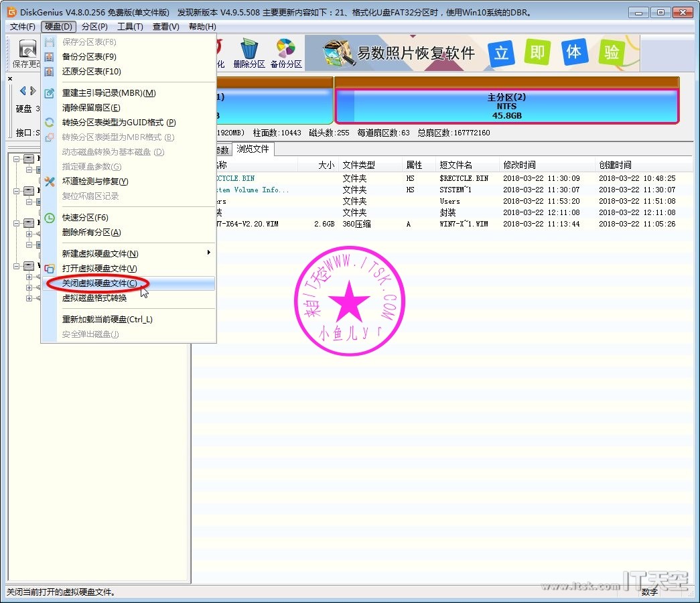The image size is (700, 603).
Task: Expand the 新建虚拟硬盘文件 submenu arrow
Action: (x=208, y=253)
